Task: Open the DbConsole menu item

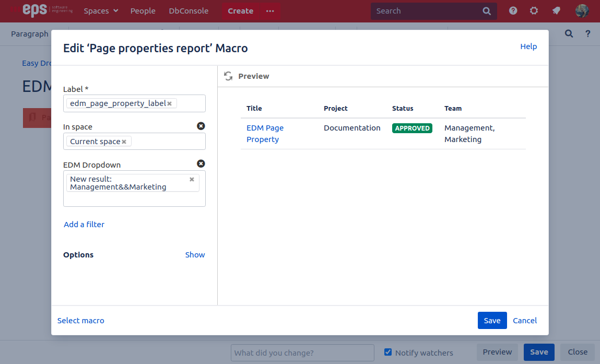Action: click(x=189, y=11)
